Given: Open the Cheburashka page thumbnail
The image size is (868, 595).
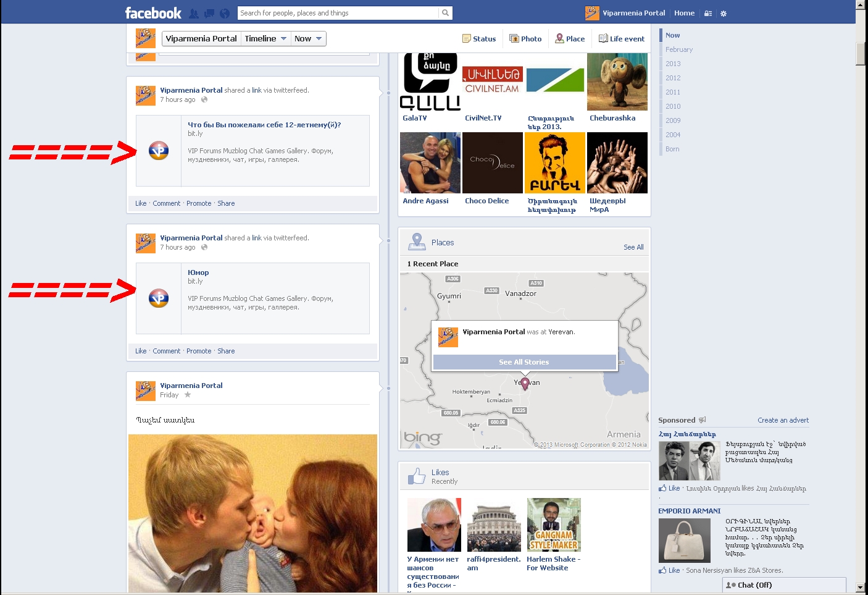Looking at the screenshot, I should coord(617,82).
